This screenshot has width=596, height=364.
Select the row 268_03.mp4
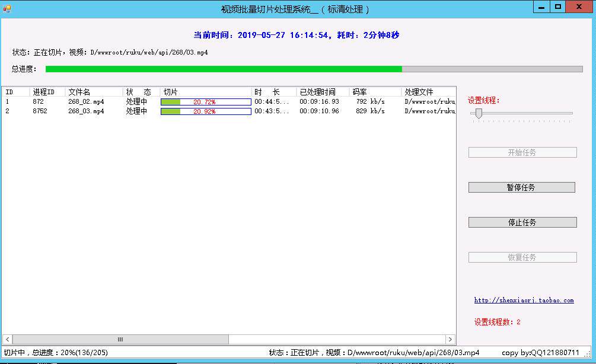tap(229, 111)
